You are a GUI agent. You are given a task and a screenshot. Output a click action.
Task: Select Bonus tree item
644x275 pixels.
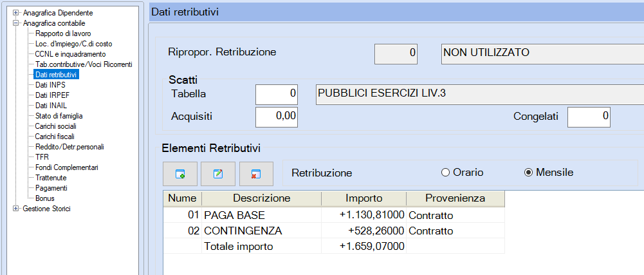[45, 198]
